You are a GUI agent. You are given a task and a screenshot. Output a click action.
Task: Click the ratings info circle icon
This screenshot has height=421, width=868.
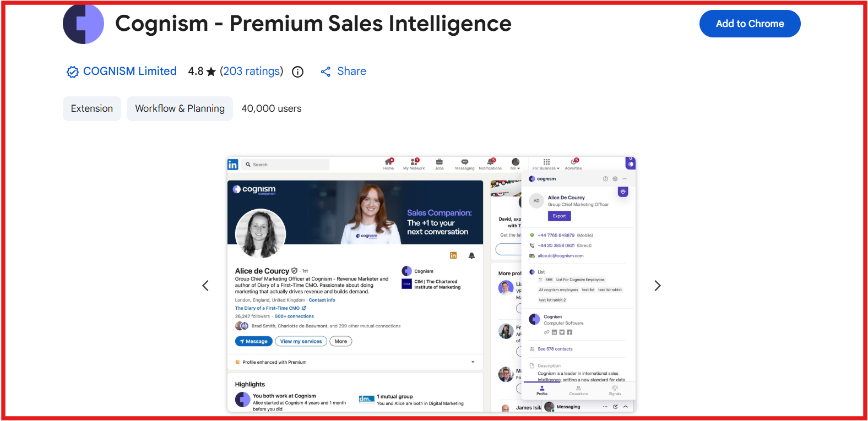[x=297, y=72]
